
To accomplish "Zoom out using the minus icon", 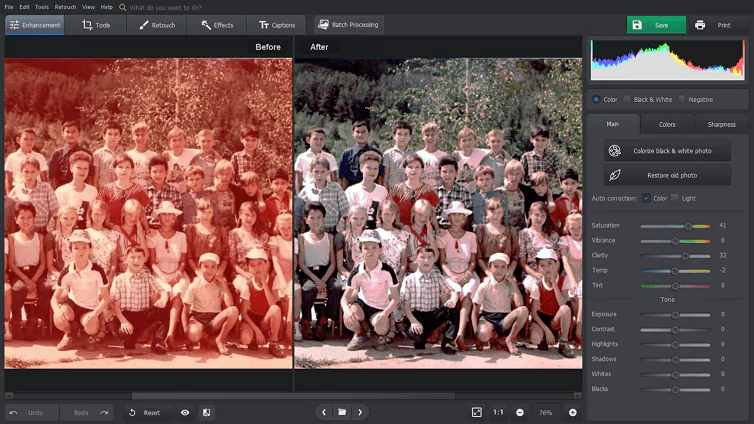I will (520, 412).
